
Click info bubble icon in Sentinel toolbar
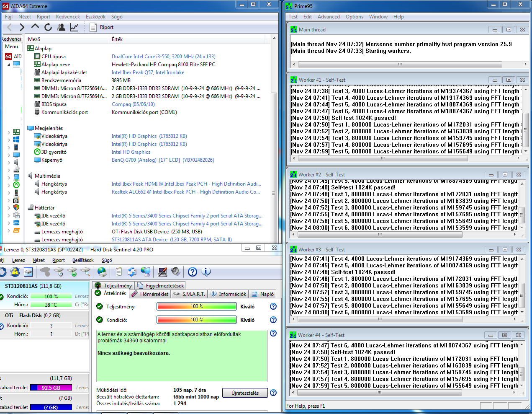pos(206,272)
